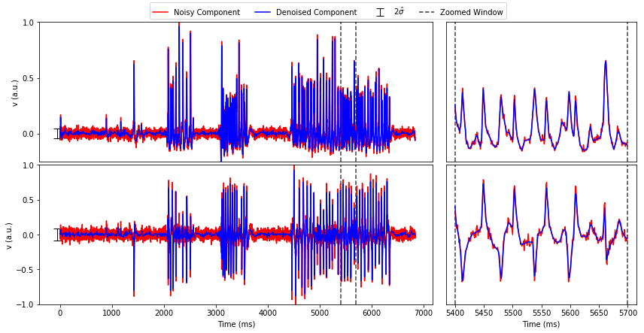Click the error bar marker in bottom-left plot

pyautogui.click(x=56, y=235)
